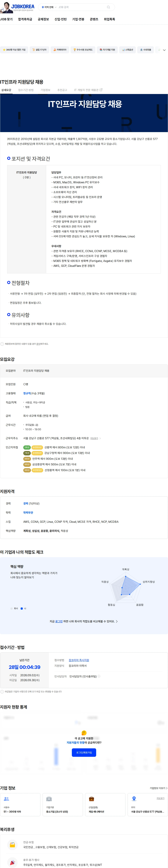Screen dimensions: 168x868
Task: Switch to the 추천공고 tab
Action: coord(62,90)
